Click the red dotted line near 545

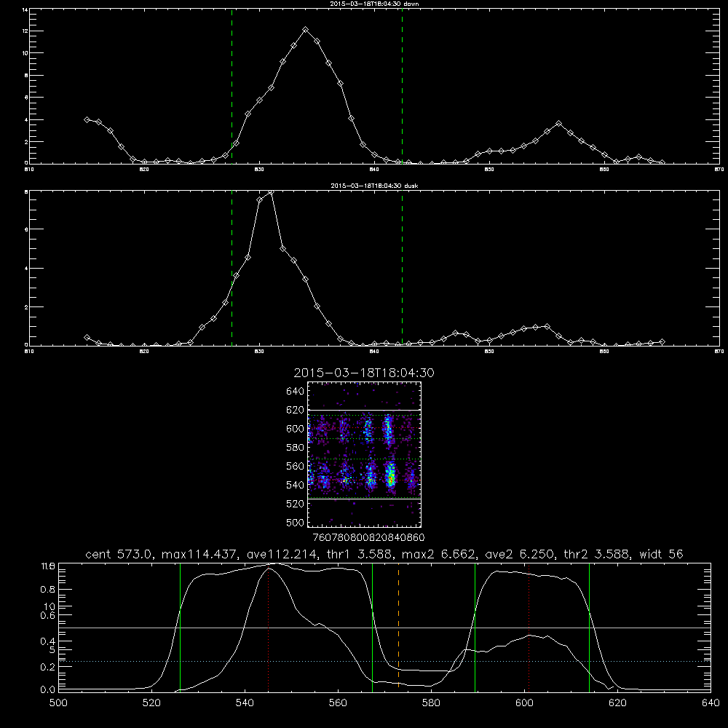(269, 629)
